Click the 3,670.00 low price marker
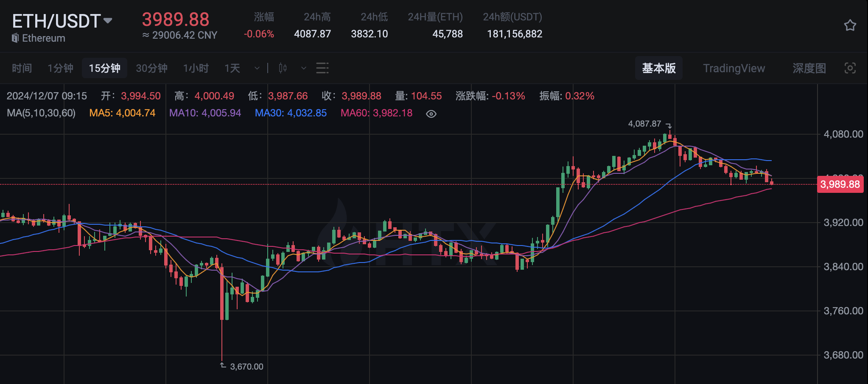The width and height of the screenshot is (868, 384). coord(246,367)
